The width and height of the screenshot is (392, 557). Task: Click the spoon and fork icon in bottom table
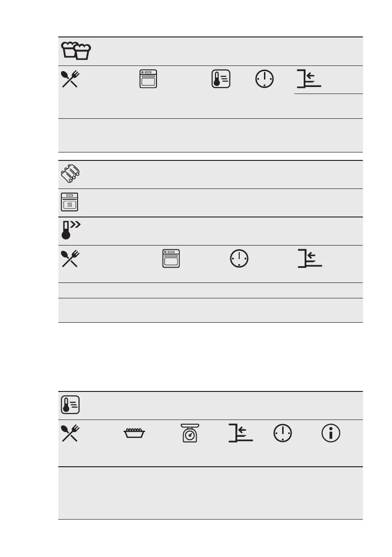click(70, 433)
